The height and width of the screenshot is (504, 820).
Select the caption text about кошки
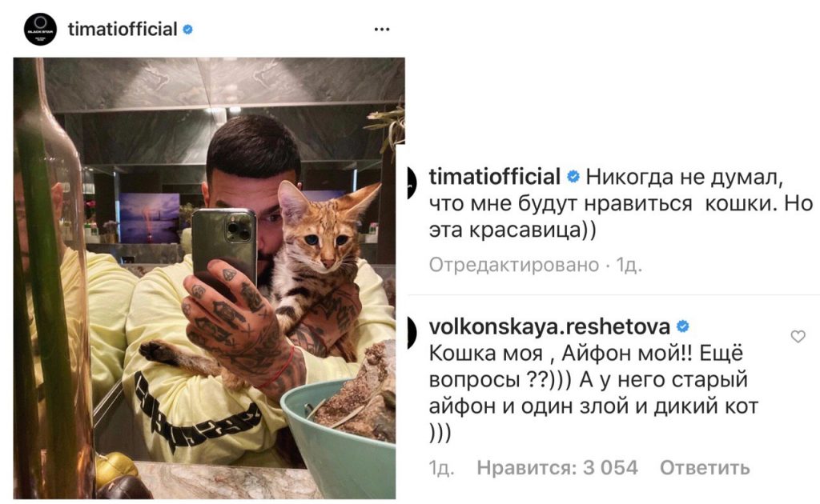click(621, 203)
